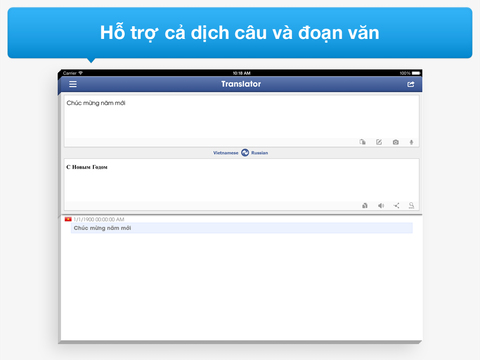Click the 10:18 AM clock in status bar
Screen dimensions: 480x360
pos(242,73)
